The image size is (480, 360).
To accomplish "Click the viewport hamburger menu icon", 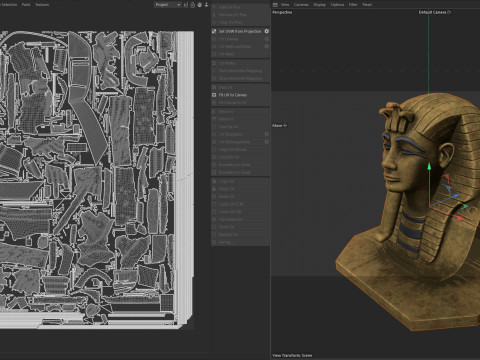I will [x=275, y=5].
